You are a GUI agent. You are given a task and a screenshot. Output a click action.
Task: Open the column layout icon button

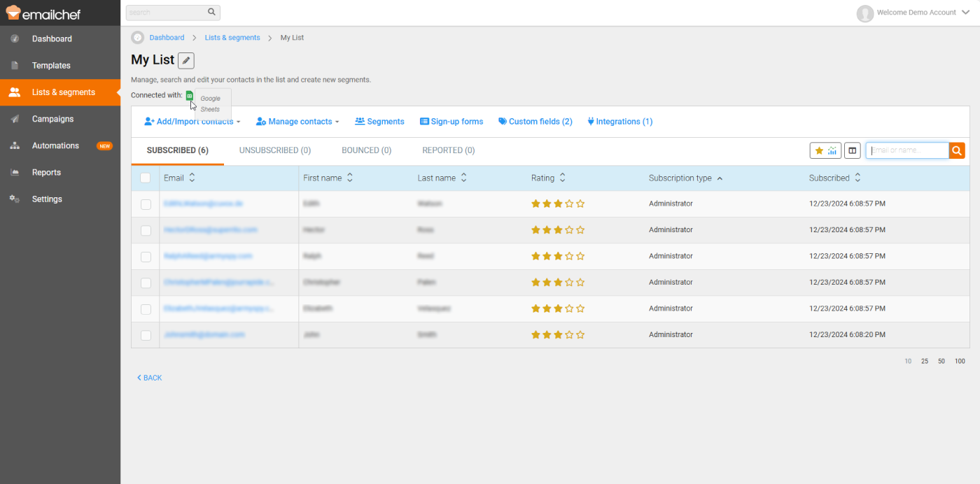click(852, 150)
